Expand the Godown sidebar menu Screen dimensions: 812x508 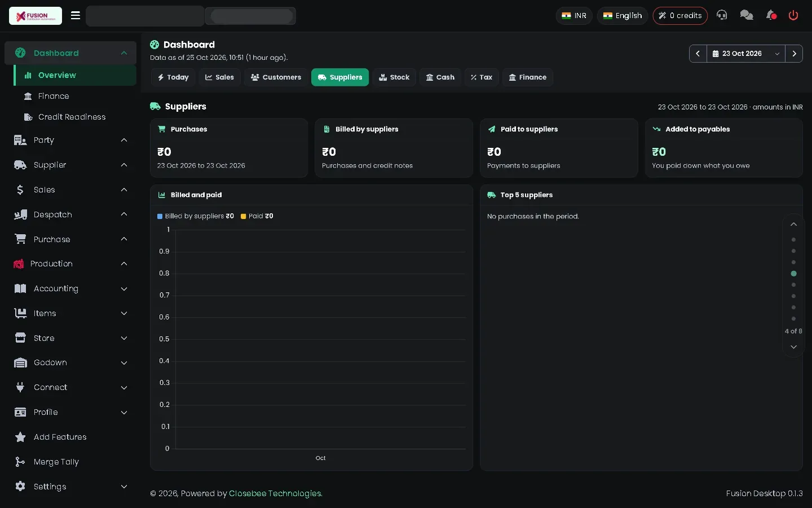(70, 362)
